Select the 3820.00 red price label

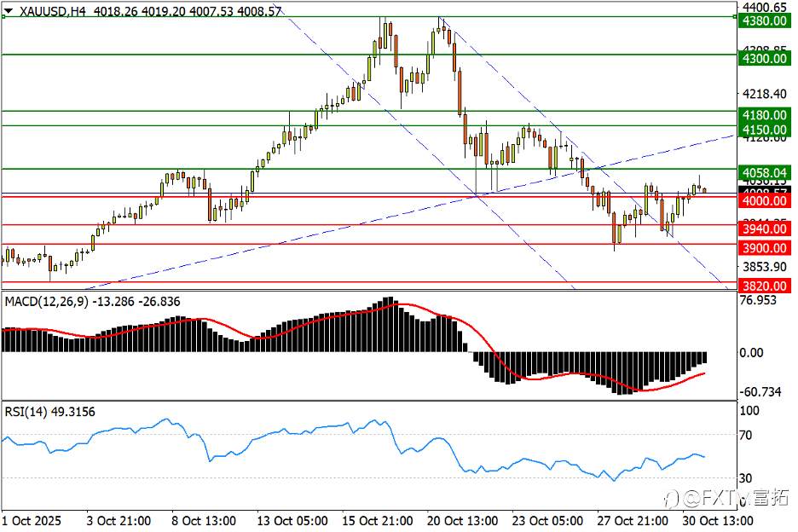[x=765, y=286]
